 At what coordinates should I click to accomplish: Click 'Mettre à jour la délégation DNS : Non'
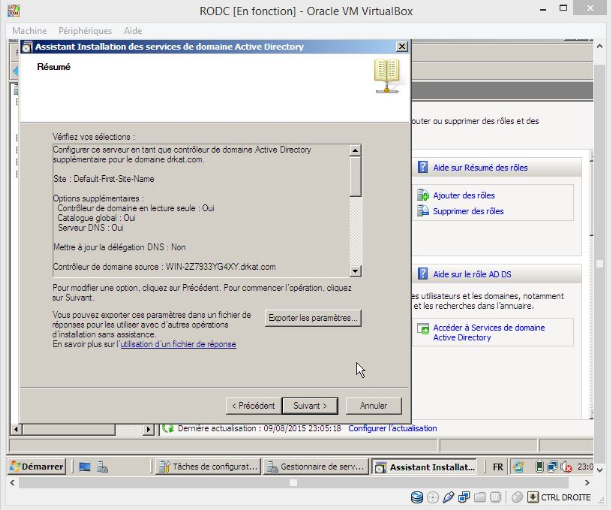(x=119, y=247)
